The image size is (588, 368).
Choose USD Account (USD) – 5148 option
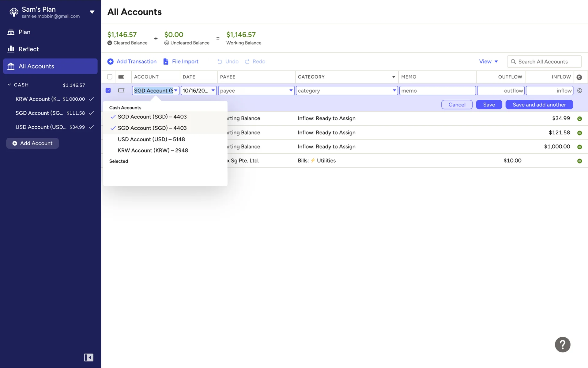(x=151, y=139)
